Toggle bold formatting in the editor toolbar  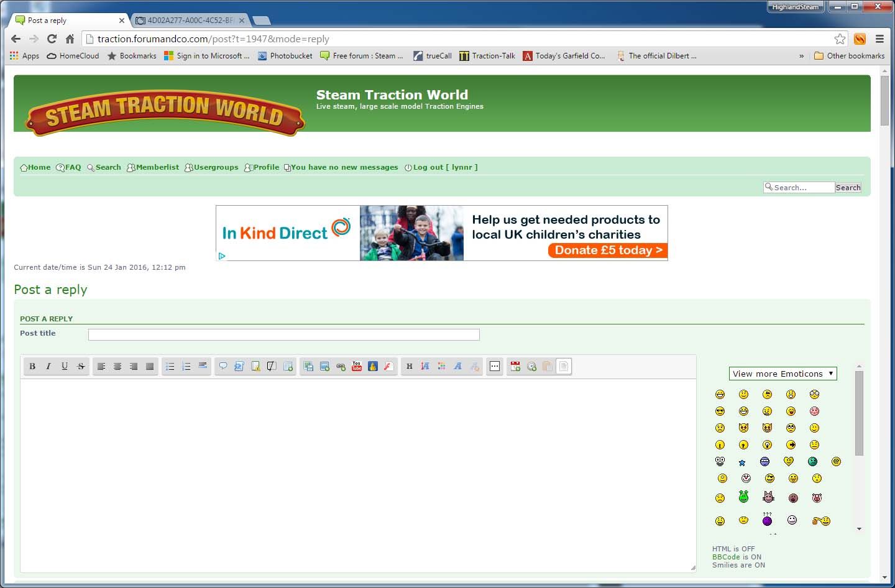tap(32, 366)
